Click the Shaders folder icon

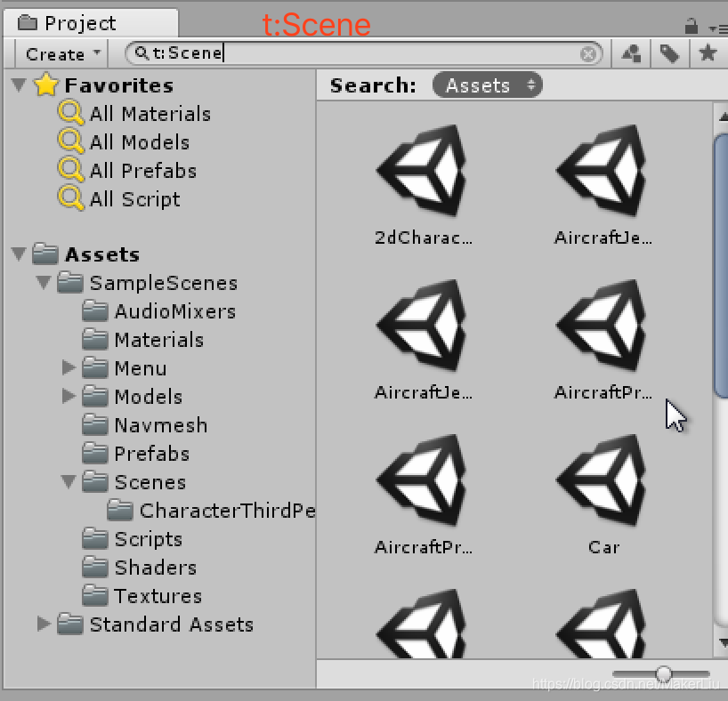[95, 567]
